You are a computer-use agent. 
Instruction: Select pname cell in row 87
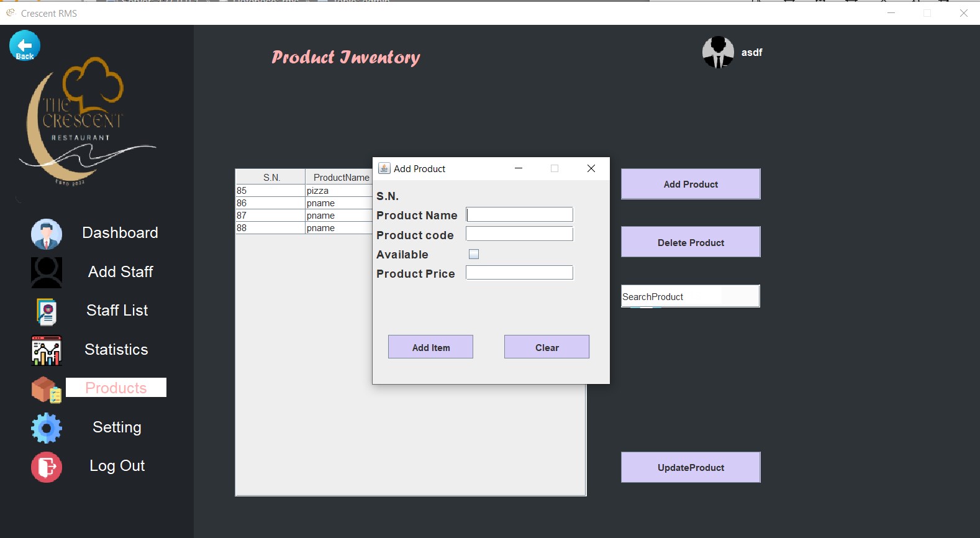[x=339, y=216]
